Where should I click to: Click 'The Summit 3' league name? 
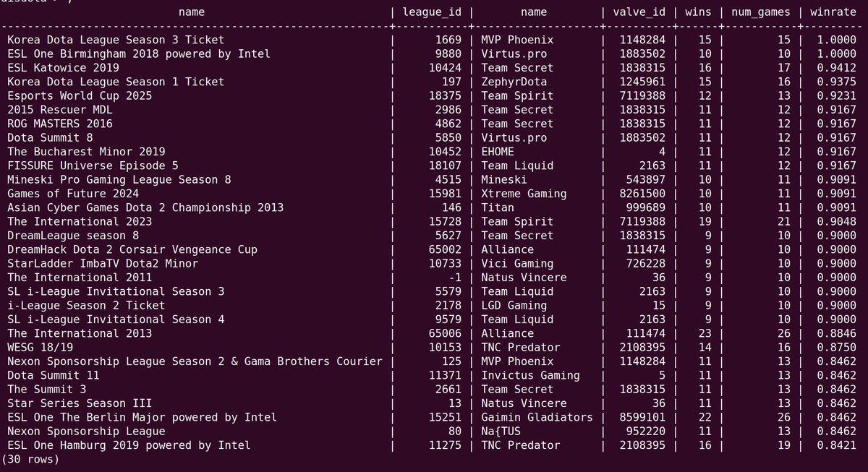tap(47, 389)
